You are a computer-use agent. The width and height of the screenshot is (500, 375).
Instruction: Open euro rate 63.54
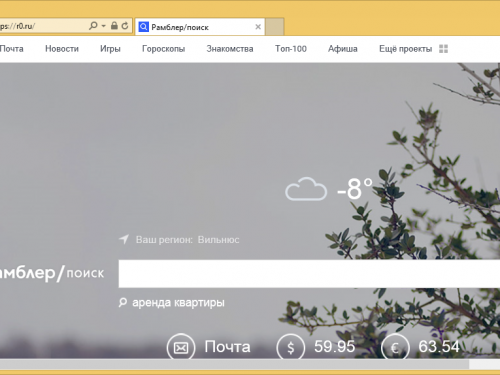[x=439, y=347]
